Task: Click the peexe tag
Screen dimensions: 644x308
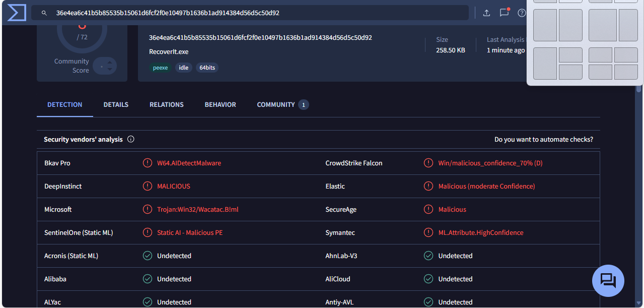Action: 160,68
